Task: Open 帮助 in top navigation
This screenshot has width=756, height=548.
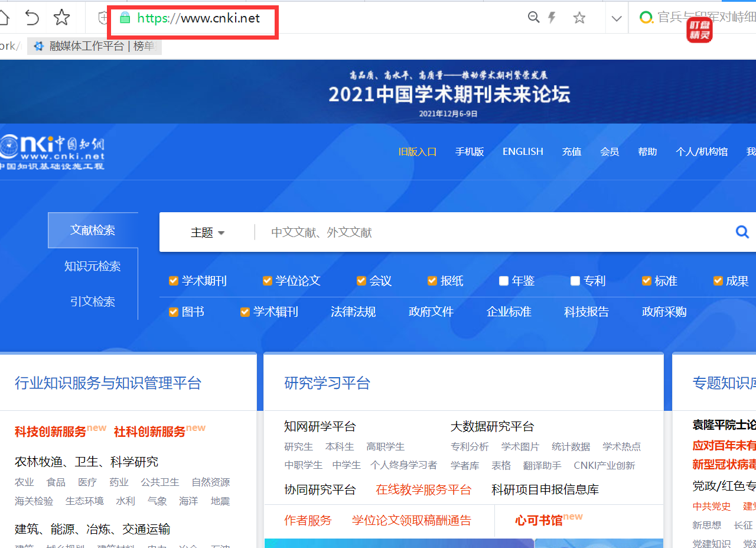Action: [x=647, y=151]
